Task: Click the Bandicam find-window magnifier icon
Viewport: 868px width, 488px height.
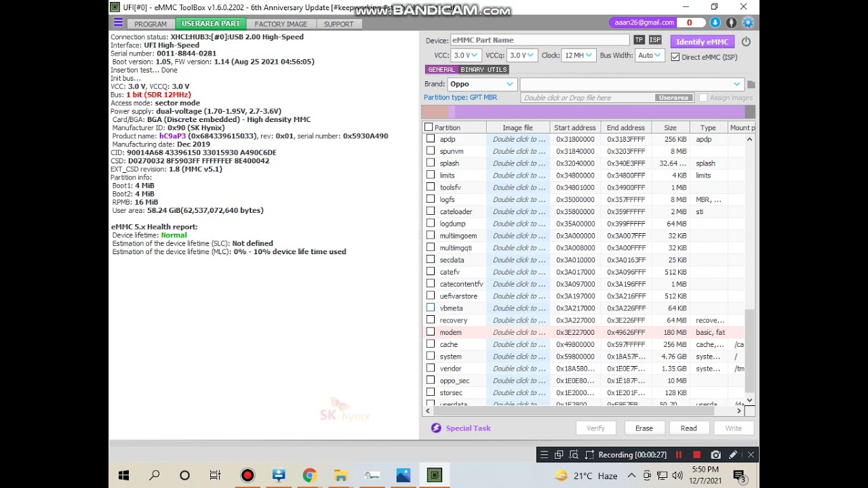Action: [574, 455]
